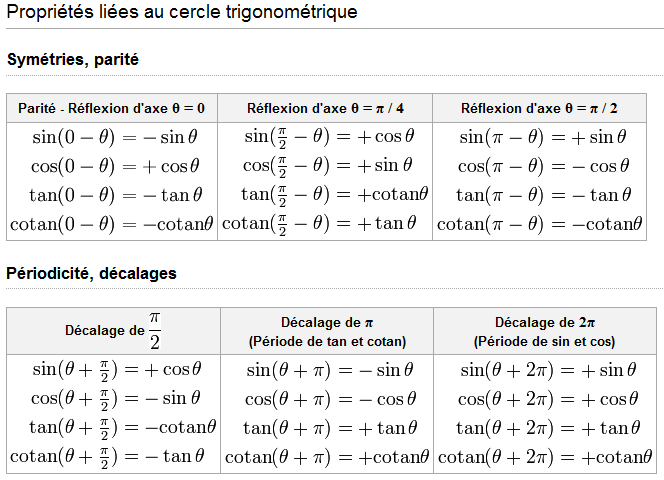Select the cotan(θ + π) = +cotan θ formula
The width and height of the screenshot is (664, 480).
[x=327, y=457]
